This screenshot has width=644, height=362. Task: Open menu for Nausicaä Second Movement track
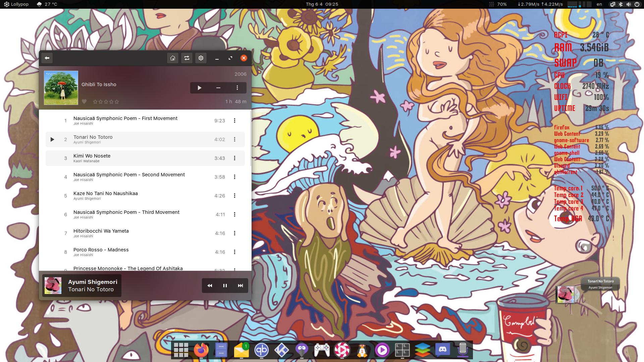coord(235,177)
